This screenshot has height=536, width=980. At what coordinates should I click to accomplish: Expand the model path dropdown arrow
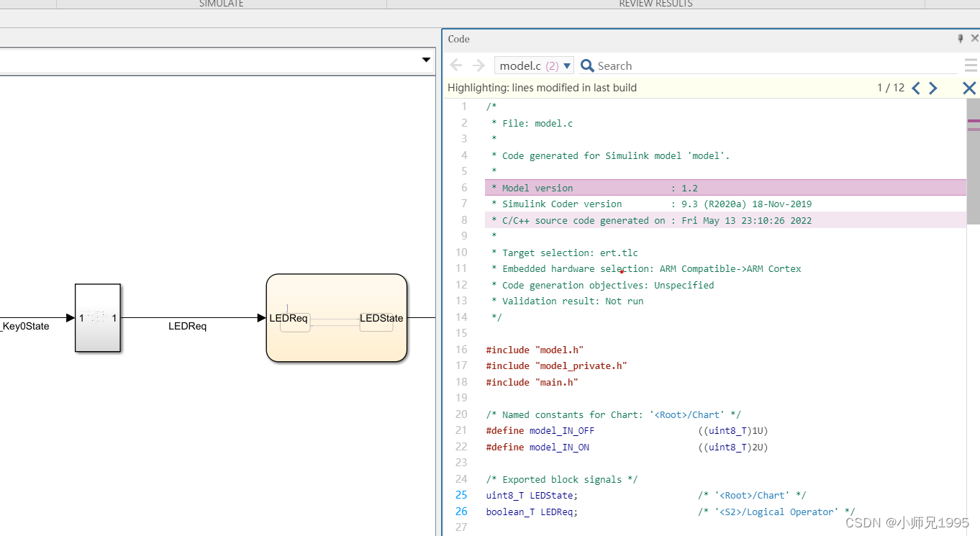pos(426,60)
